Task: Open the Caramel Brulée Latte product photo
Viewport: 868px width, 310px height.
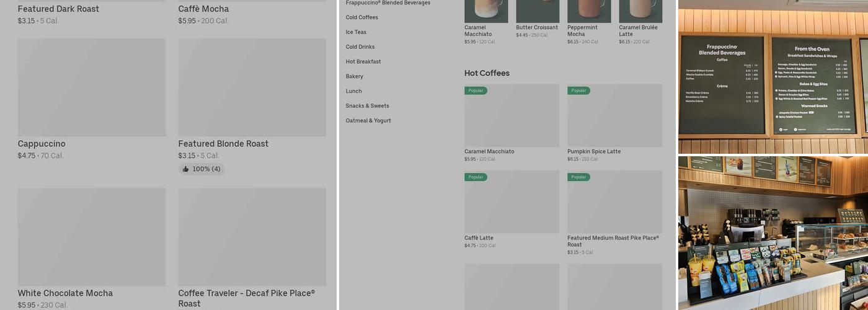Action: (x=640, y=11)
